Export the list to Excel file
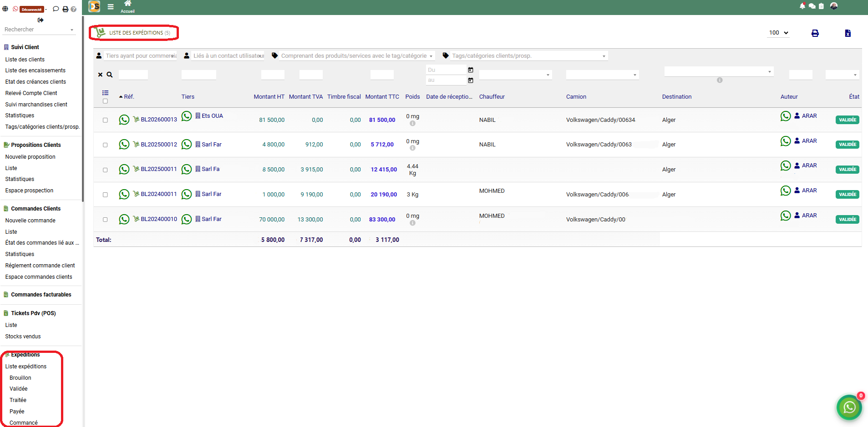This screenshot has width=868, height=427. (848, 33)
